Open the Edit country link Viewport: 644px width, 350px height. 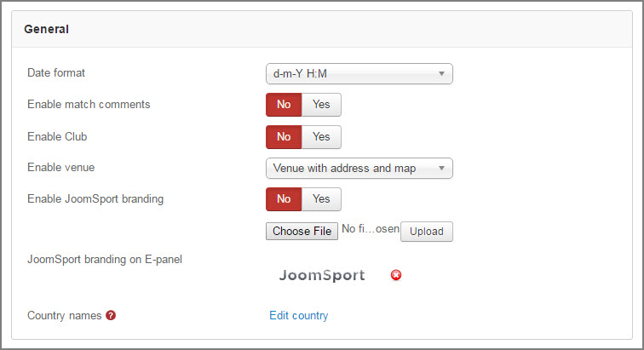pyautogui.click(x=299, y=315)
